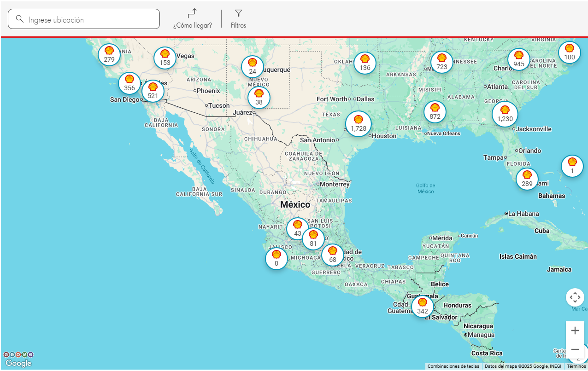This screenshot has height=371, width=588.
Task: Select the single-station Shell marker labeled 1
Action: click(x=572, y=166)
